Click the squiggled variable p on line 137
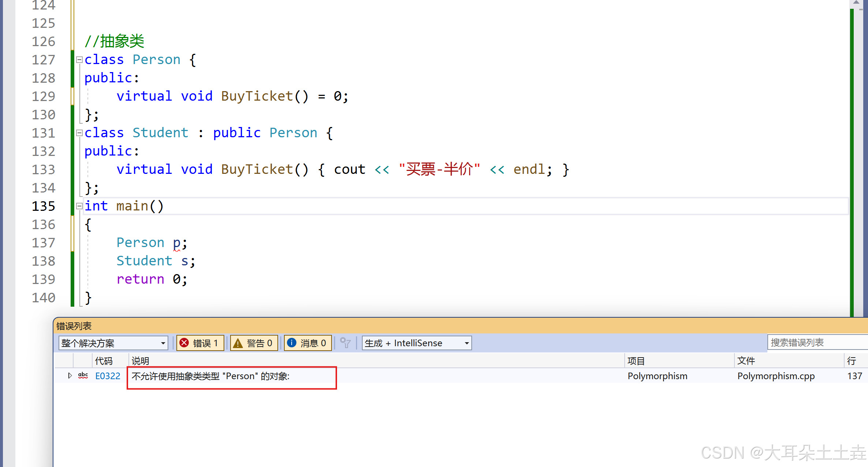This screenshot has width=868, height=467. (x=177, y=243)
